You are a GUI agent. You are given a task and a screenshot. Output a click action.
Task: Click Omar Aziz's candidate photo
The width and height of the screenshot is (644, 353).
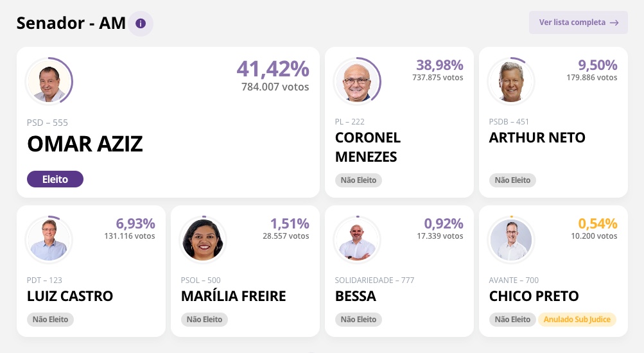coord(49,81)
